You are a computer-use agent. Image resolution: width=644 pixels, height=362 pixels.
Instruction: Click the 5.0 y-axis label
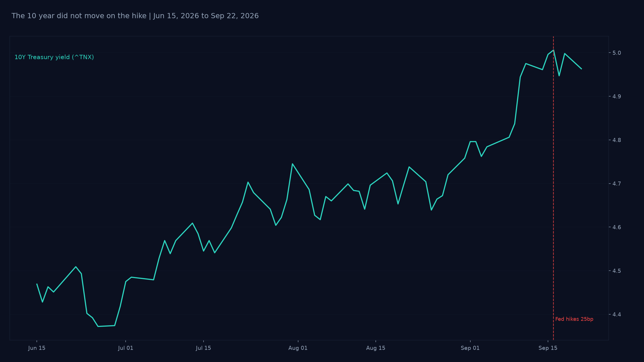pos(617,53)
